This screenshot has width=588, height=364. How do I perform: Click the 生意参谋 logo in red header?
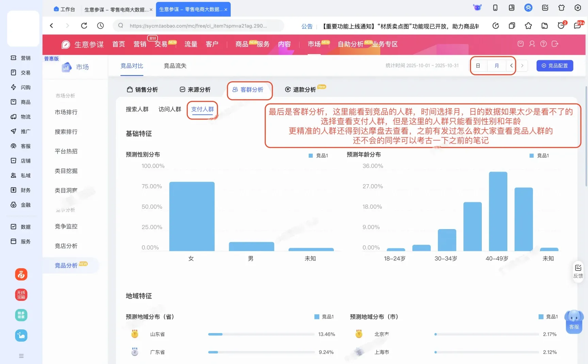83,45
